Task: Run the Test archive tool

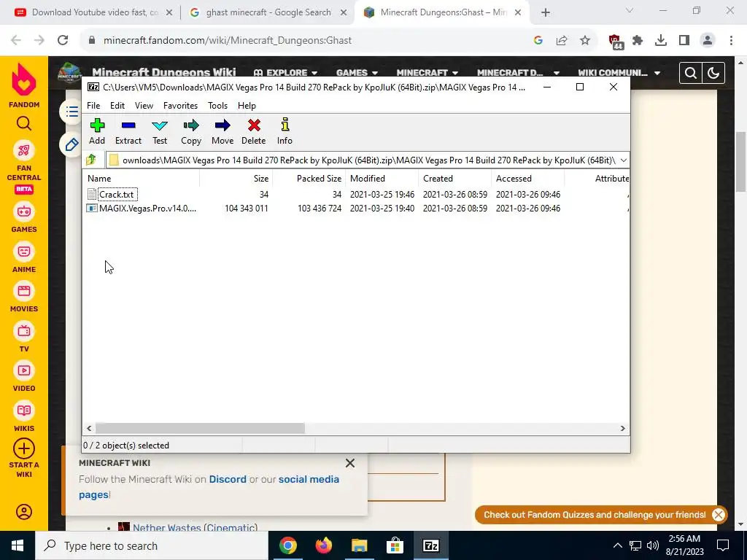Action: pos(160,131)
